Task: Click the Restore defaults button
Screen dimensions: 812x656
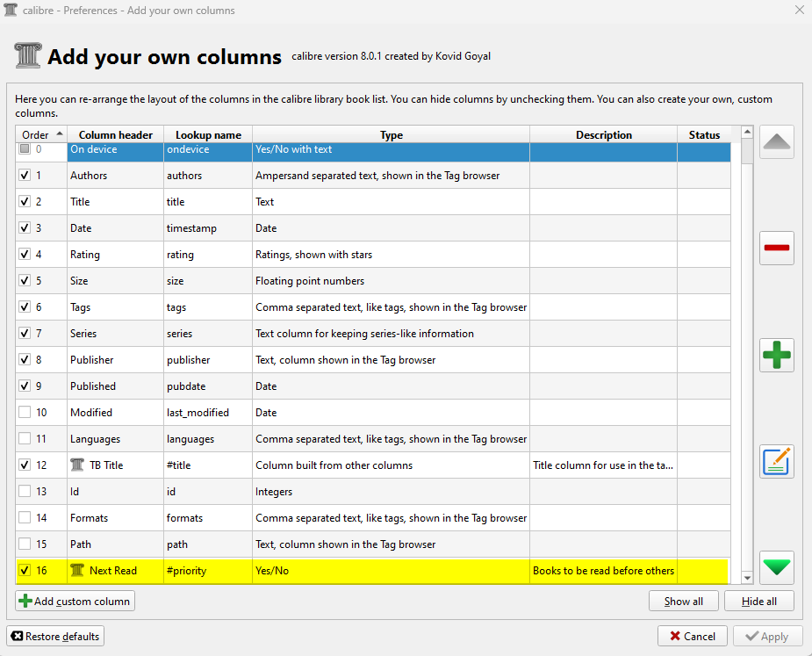Action: click(55, 637)
